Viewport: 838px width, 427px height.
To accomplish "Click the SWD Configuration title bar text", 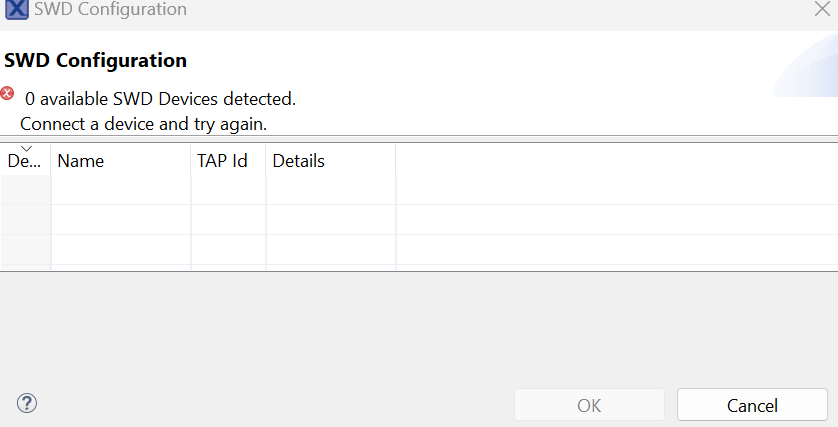I will (x=110, y=9).
